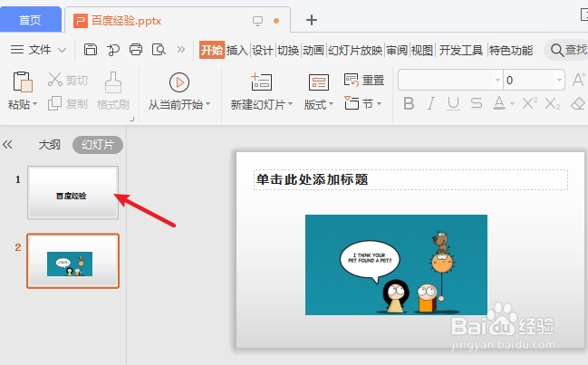The image size is (588, 365).
Task: Click the Print icon
Action: (136, 50)
